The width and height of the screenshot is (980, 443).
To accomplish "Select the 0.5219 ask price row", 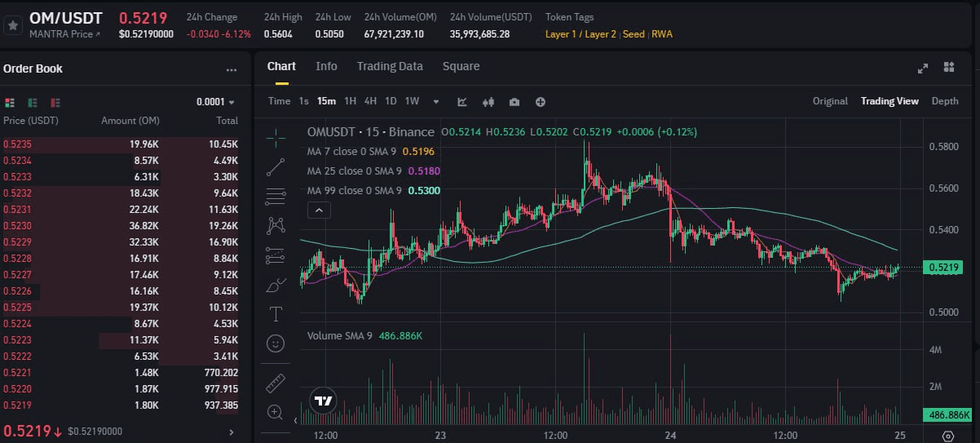I will pos(121,405).
